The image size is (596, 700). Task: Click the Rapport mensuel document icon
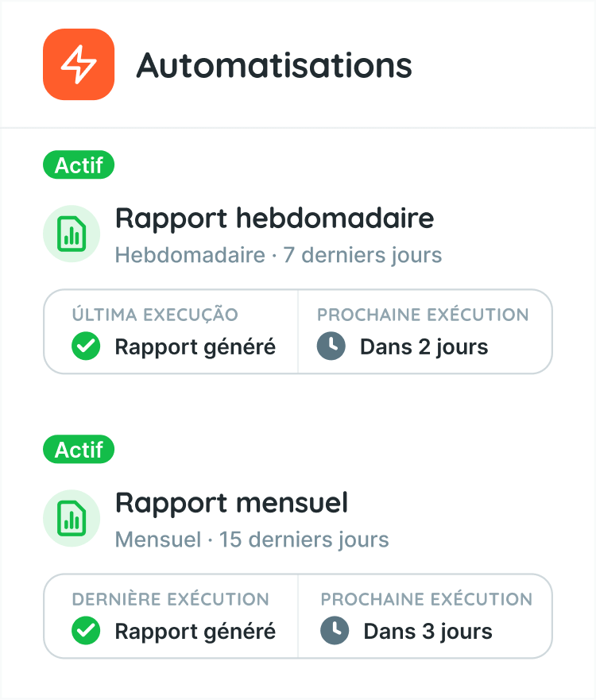(x=72, y=518)
